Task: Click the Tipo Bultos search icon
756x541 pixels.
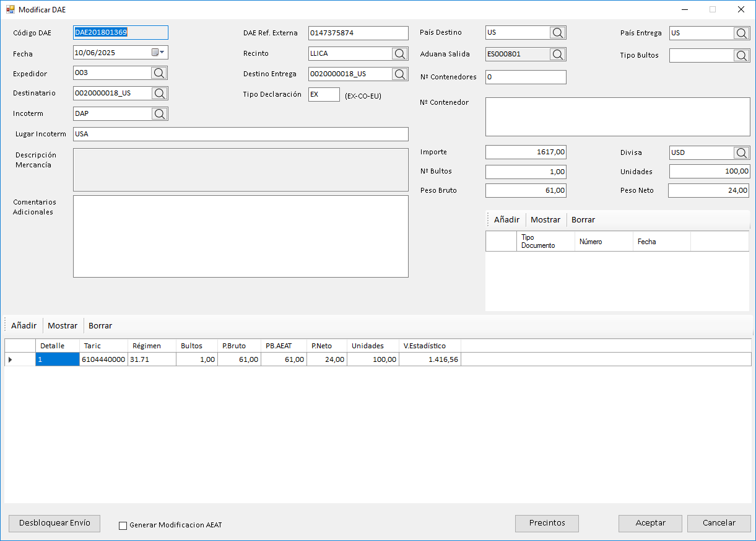Action: 741,56
